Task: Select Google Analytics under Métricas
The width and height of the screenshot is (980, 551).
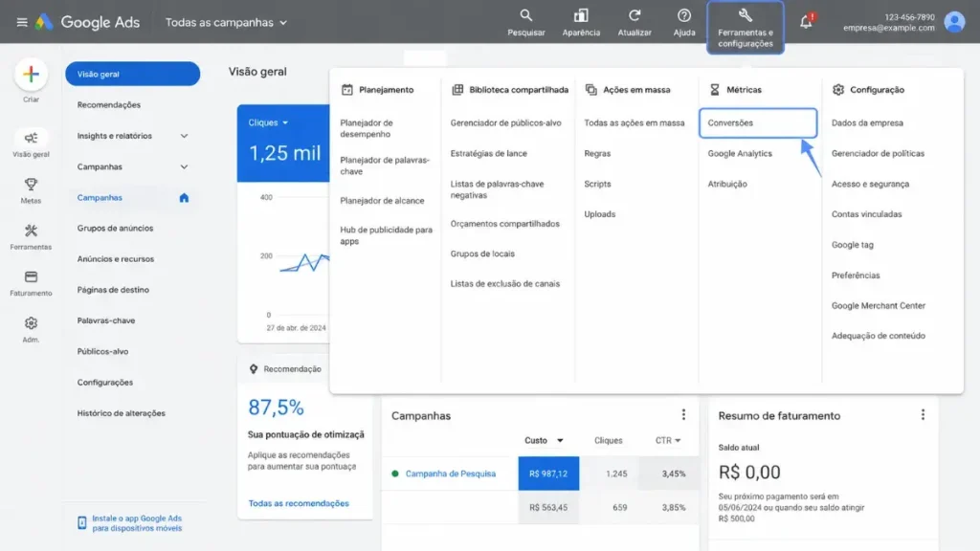Action: pos(740,154)
